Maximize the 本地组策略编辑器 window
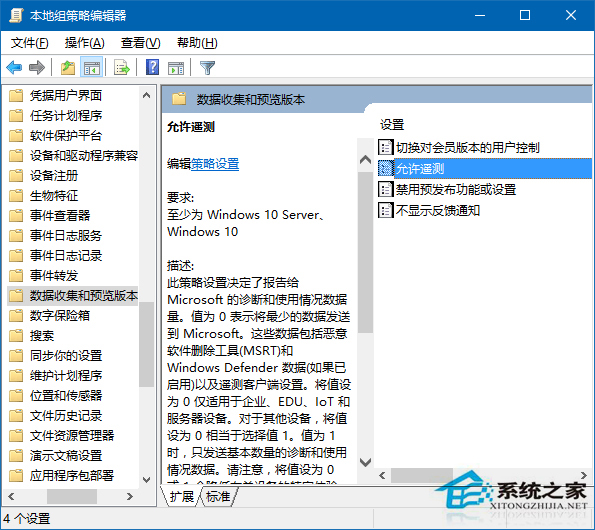This screenshot has height=530, width=595. tap(525, 15)
